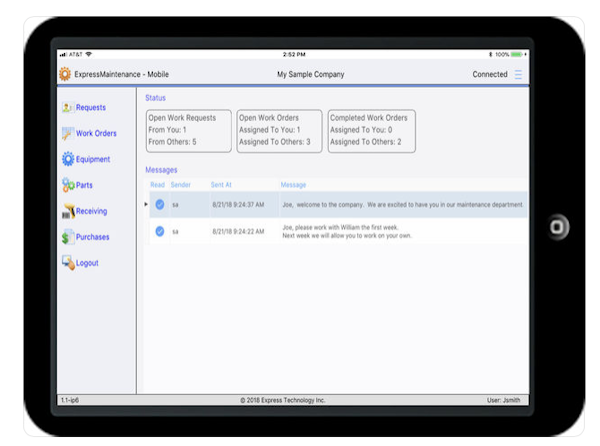Click the Sender column header
Image resolution: width=600 pixels, height=446 pixels.
[181, 185]
